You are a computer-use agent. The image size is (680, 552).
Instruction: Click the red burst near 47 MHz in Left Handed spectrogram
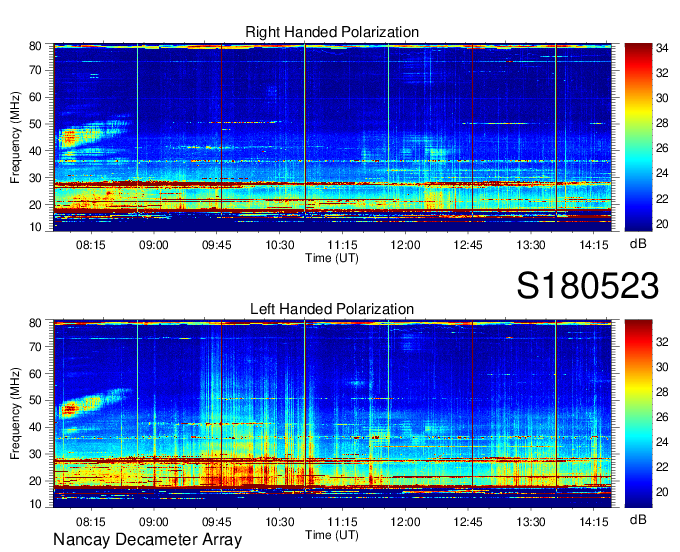pos(69,408)
